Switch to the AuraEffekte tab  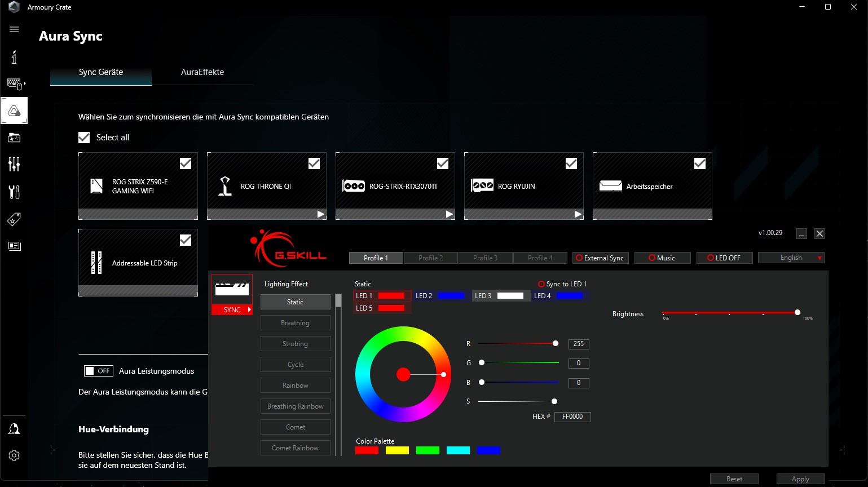pos(202,72)
